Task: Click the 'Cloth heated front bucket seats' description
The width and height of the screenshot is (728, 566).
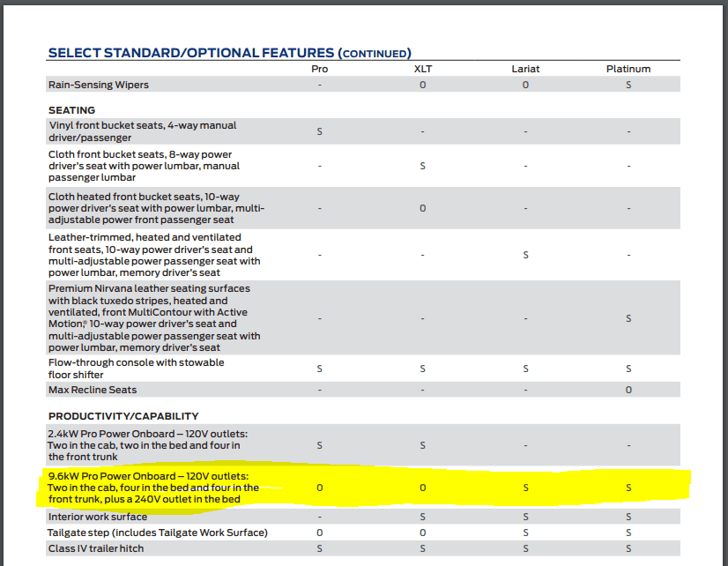Action: tap(156, 208)
